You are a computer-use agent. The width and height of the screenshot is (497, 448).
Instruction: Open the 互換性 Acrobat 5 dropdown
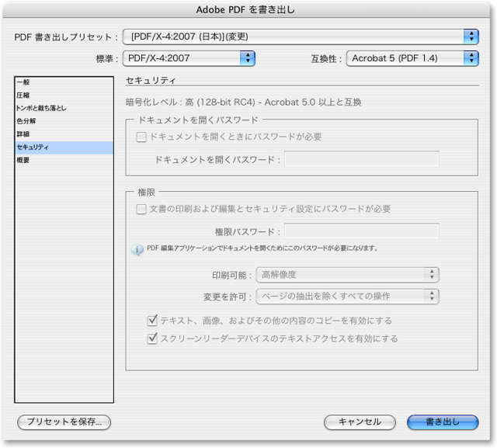click(x=412, y=57)
